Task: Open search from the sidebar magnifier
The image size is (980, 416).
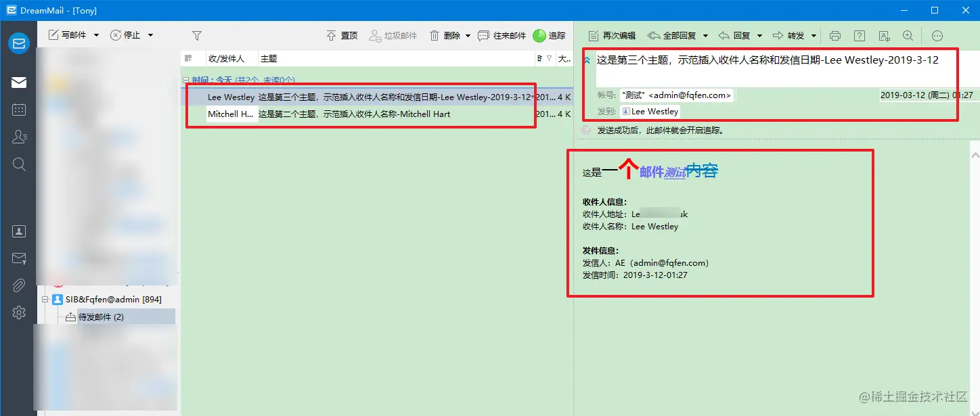Action: pyautogui.click(x=19, y=164)
